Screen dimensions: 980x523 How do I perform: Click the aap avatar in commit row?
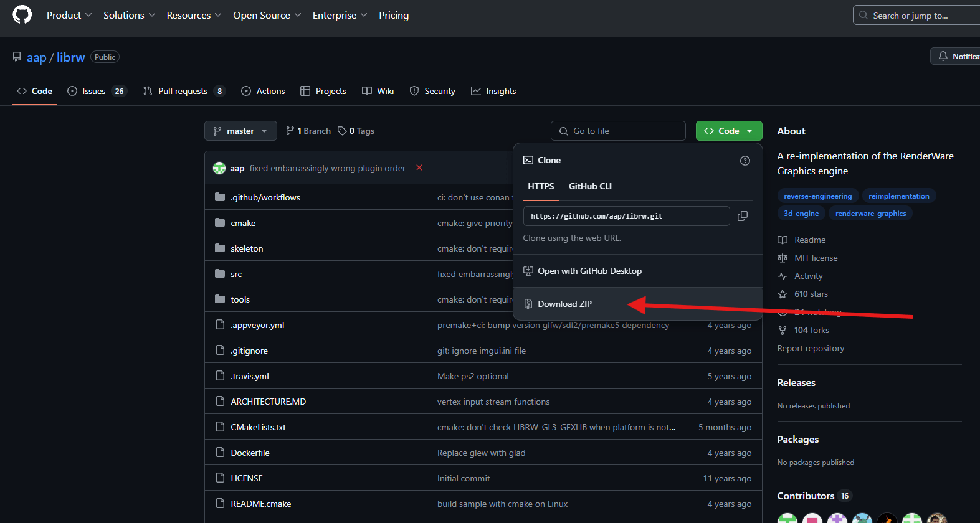click(x=219, y=168)
